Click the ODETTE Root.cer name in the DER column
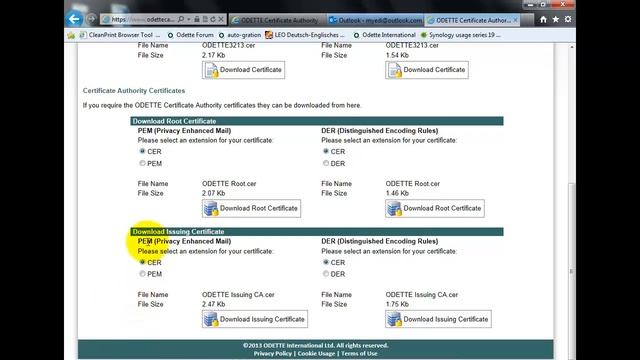 tap(413, 184)
